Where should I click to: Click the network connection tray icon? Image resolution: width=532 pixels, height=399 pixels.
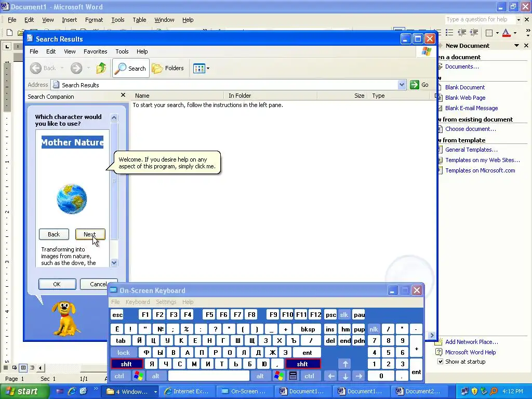(465, 391)
